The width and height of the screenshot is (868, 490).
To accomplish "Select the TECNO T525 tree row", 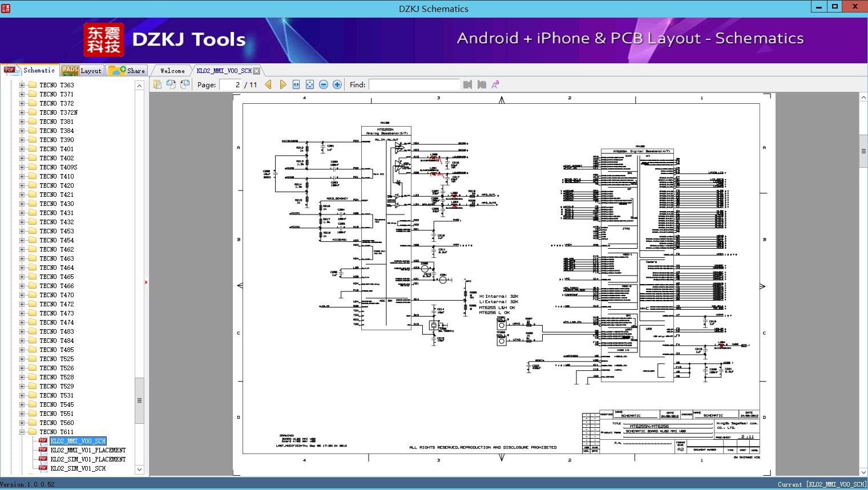I will pyautogui.click(x=56, y=359).
